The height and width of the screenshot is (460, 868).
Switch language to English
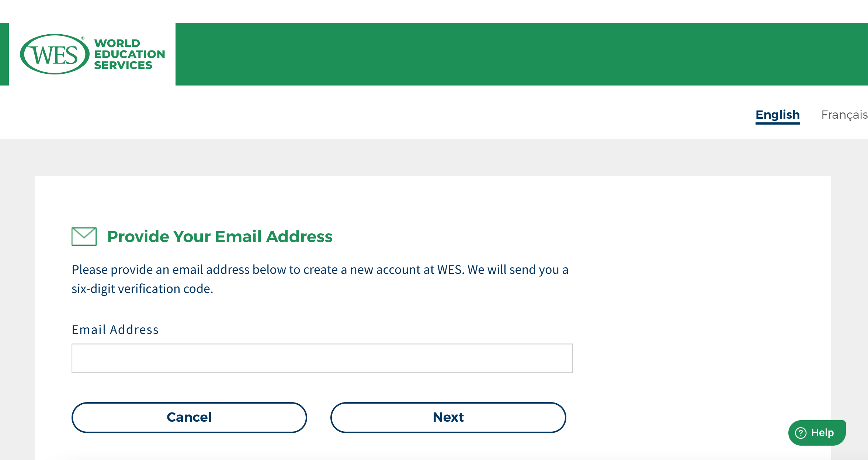click(x=777, y=115)
